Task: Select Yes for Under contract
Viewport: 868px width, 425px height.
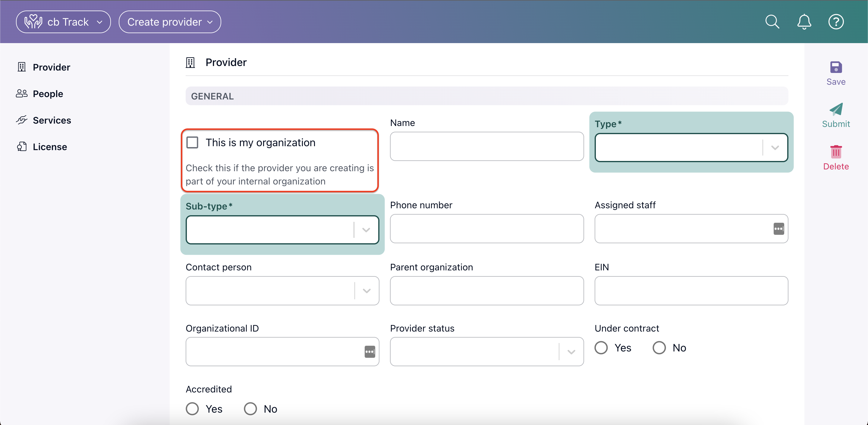Action: 601,348
